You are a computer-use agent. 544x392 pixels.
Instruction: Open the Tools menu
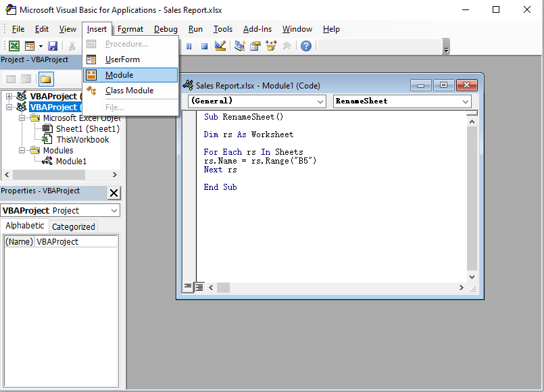pos(223,29)
